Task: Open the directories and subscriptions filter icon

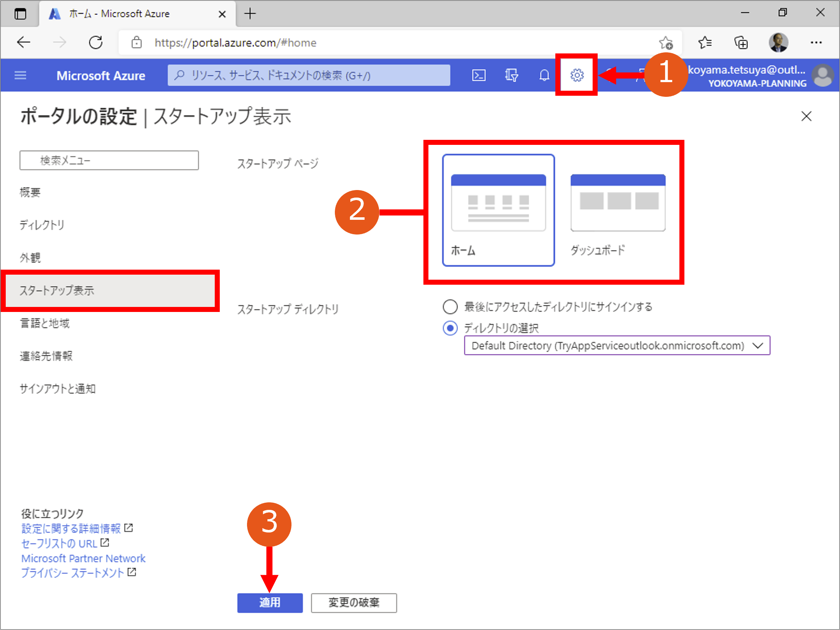Action: tap(511, 75)
